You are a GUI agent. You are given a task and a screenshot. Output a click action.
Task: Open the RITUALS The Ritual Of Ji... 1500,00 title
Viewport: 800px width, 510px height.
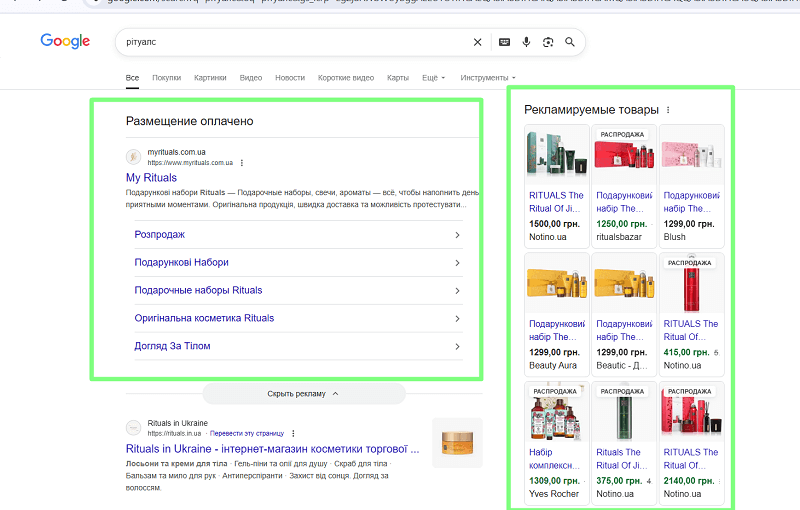coord(556,202)
